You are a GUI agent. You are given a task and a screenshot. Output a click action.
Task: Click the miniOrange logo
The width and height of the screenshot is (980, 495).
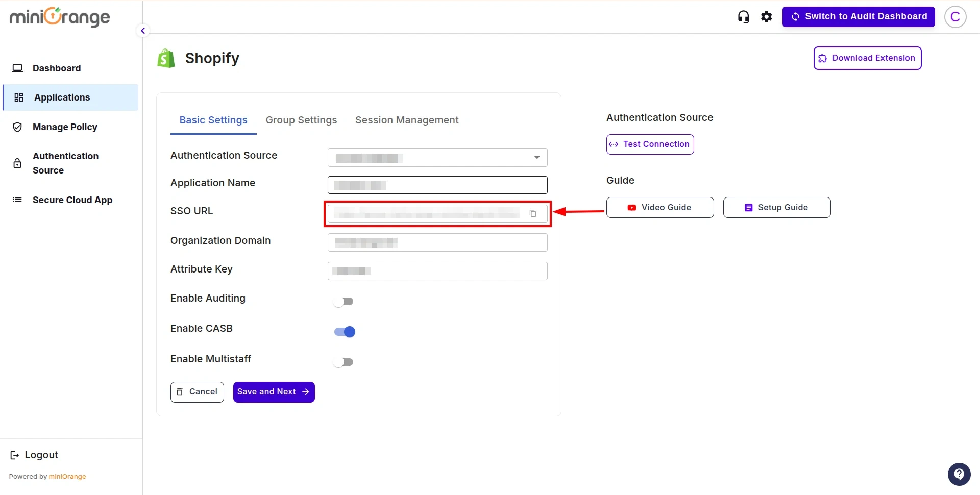[59, 16]
